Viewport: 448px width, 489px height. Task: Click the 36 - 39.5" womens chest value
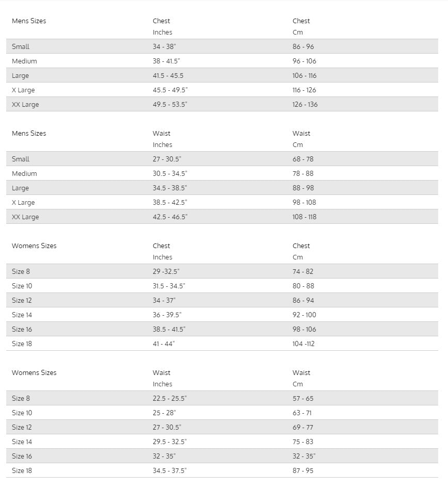[167, 315]
